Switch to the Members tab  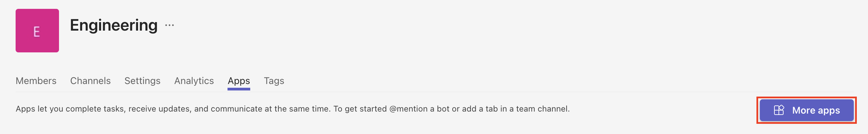pos(36,81)
